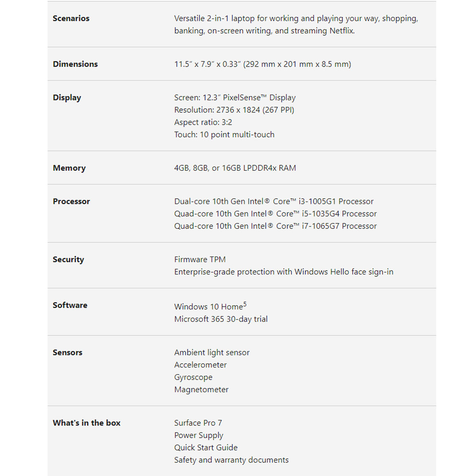Click the i7-1065G7 processor line
Image resolution: width=476 pixels, height=476 pixels.
(x=275, y=226)
